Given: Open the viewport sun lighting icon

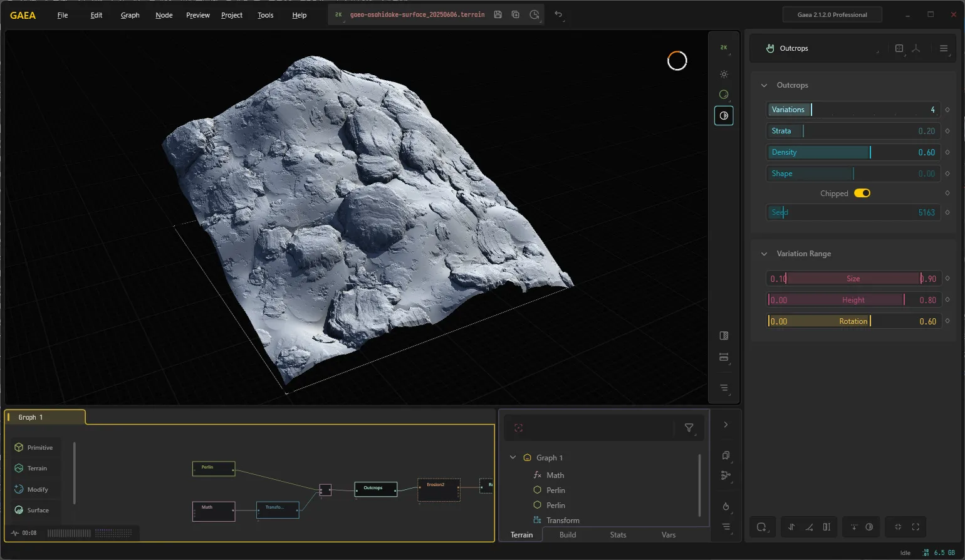Looking at the screenshot, I should pos(724,74).
